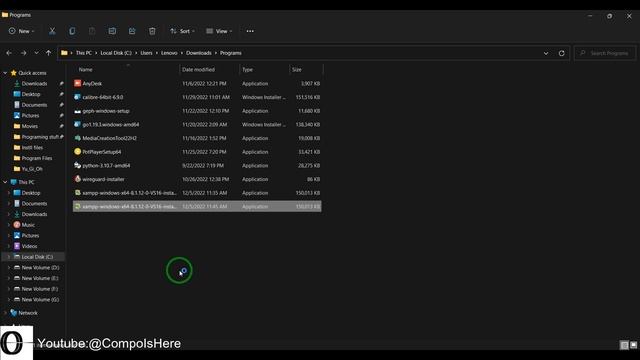The width and height of the screenshot is (640, 360).
Task: Expand New Volume (E:) tree node
Action: coord(9,278)
